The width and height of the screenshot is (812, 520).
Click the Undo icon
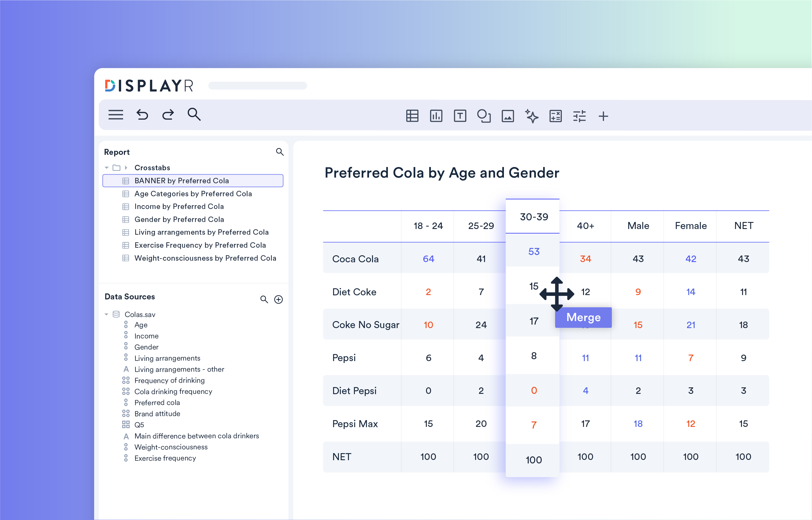coord(142,115)
